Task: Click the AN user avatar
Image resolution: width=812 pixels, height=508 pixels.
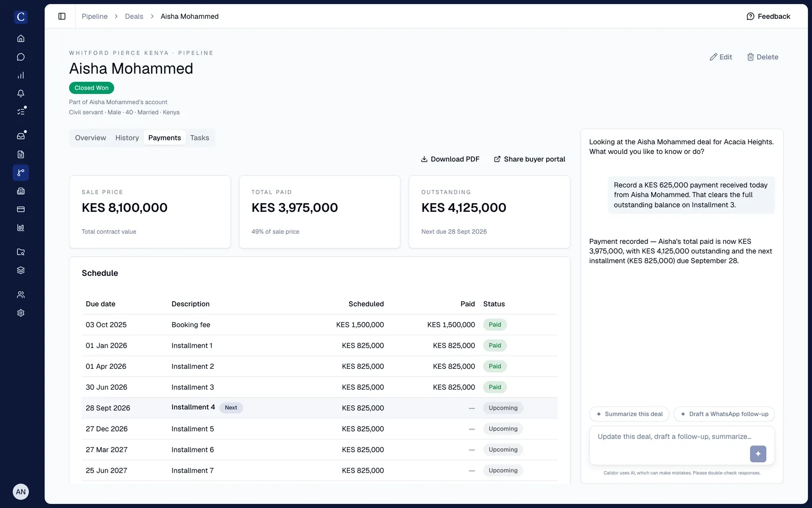Action: pos(21,492)
